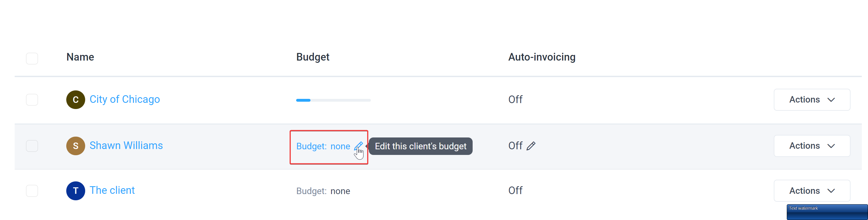Click Shawn Williams' avatar with letter S
The width and height of the screenshot is (868, 220).
(76, 146)
